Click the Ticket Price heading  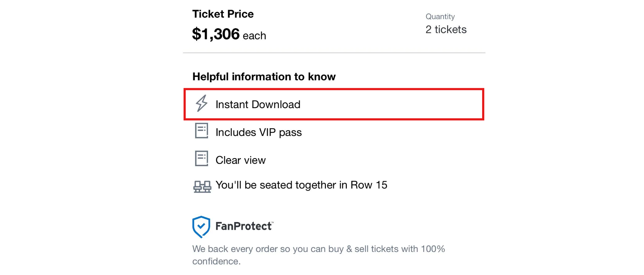click(223, 14)
